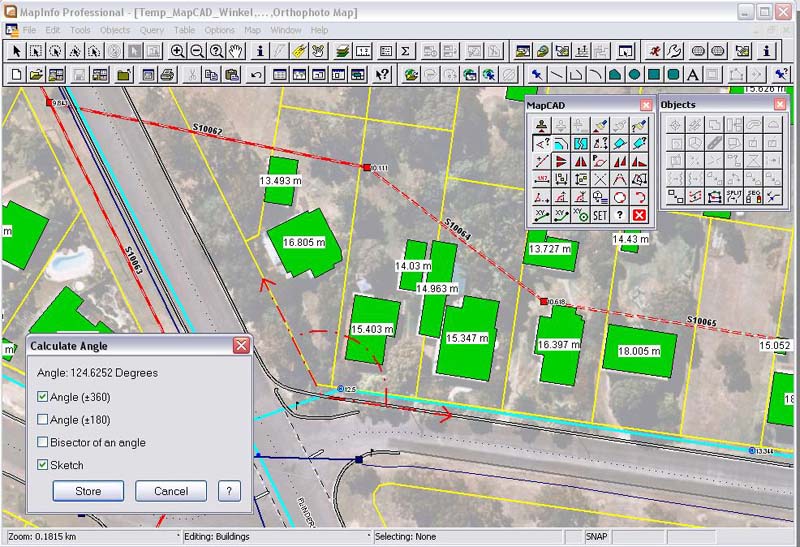This screenshot has width=800, height=547.
Task: Select the Text 'A' drawing tool
Action: (692, 75)
